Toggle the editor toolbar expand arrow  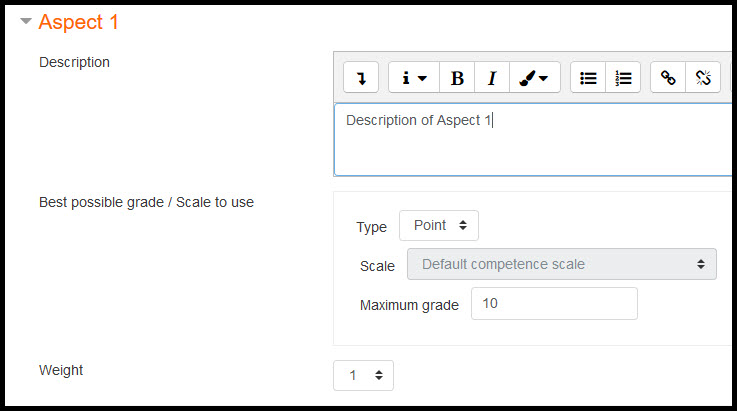pyautogui.click(x=361, y=78)
